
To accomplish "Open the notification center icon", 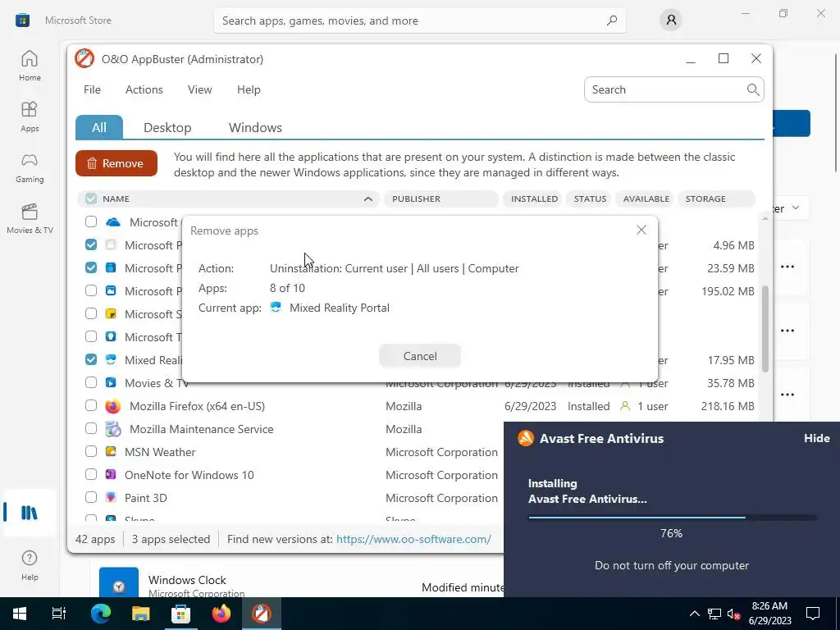I will click(x=813, y=614).
